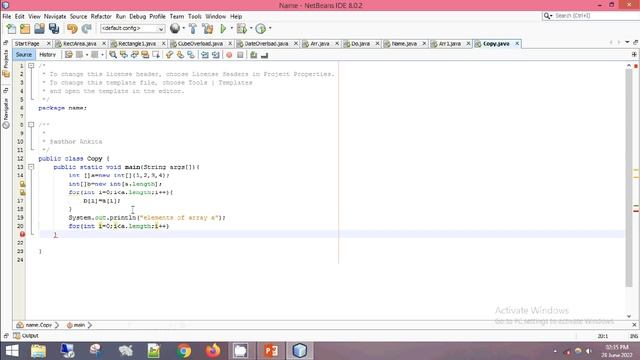Click Find Previous Occurrence icon
This screenshot has height=360, width=640.
click(x=124, y=55)
